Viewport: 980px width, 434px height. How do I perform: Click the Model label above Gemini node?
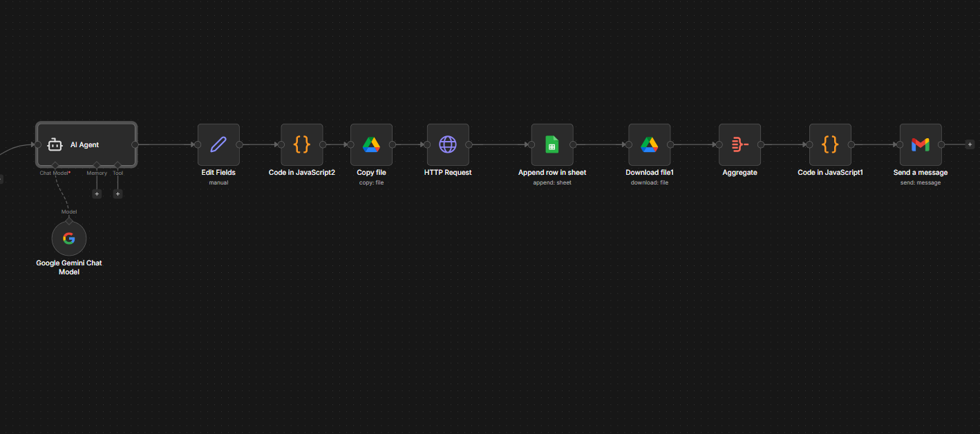click(x=68, y=211)
